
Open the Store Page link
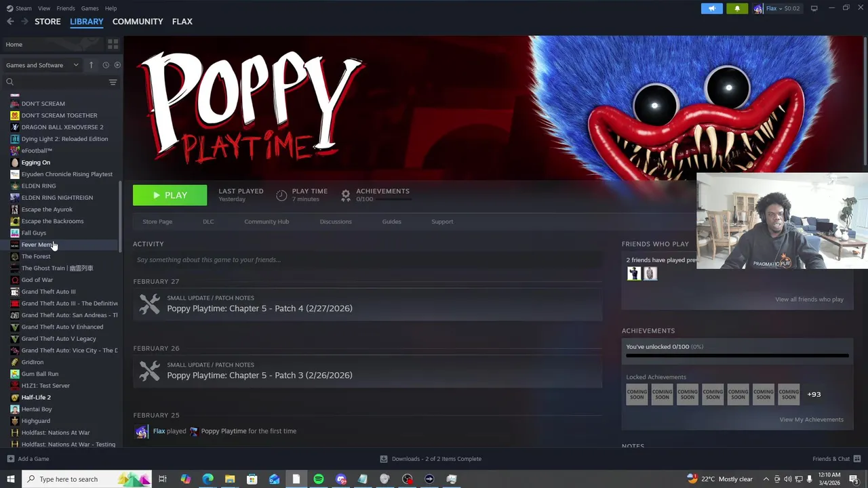(x=157, y=222)
